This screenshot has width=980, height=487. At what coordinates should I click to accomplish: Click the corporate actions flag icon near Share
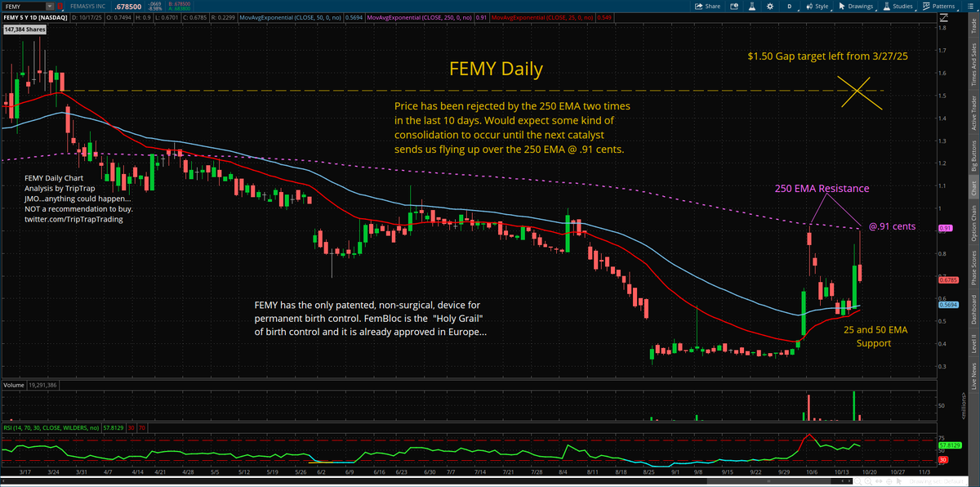click(x=734, y=7)
